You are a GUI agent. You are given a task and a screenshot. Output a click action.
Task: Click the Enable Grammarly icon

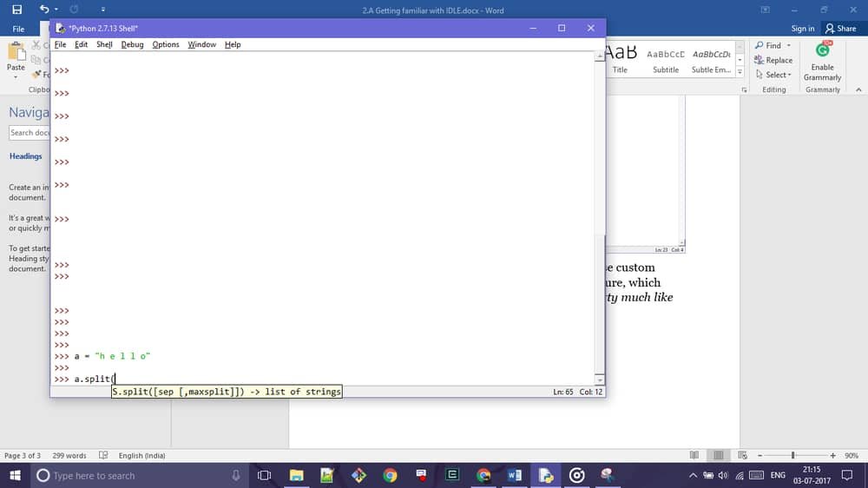click(822, 51)
